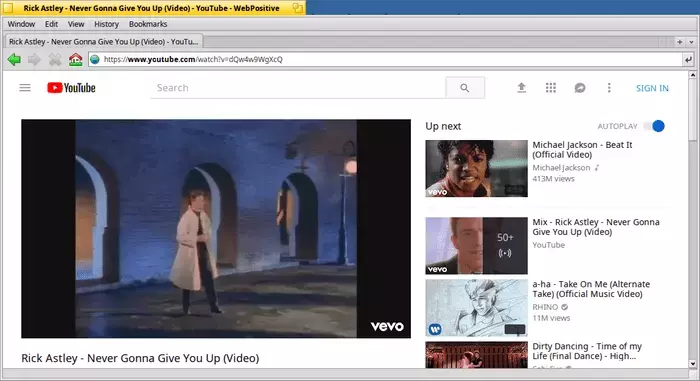Click the upload video icon
Image resolution: width=700 pixels, height=381 pixels.
521,88
